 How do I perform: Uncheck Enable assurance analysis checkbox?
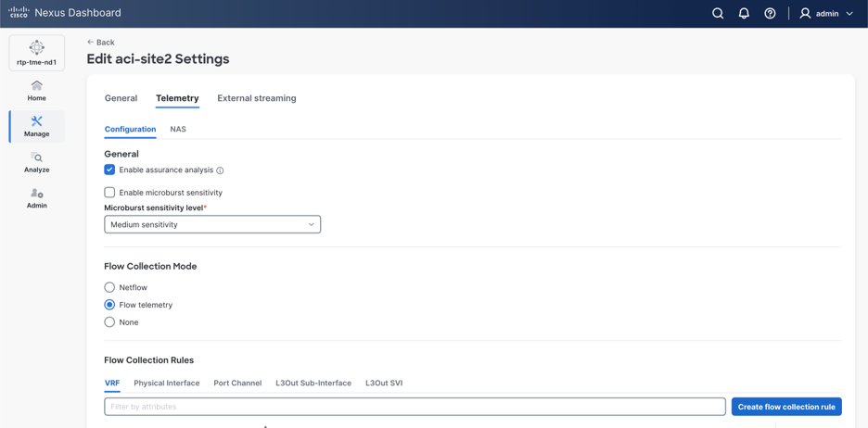coord(109,170)
